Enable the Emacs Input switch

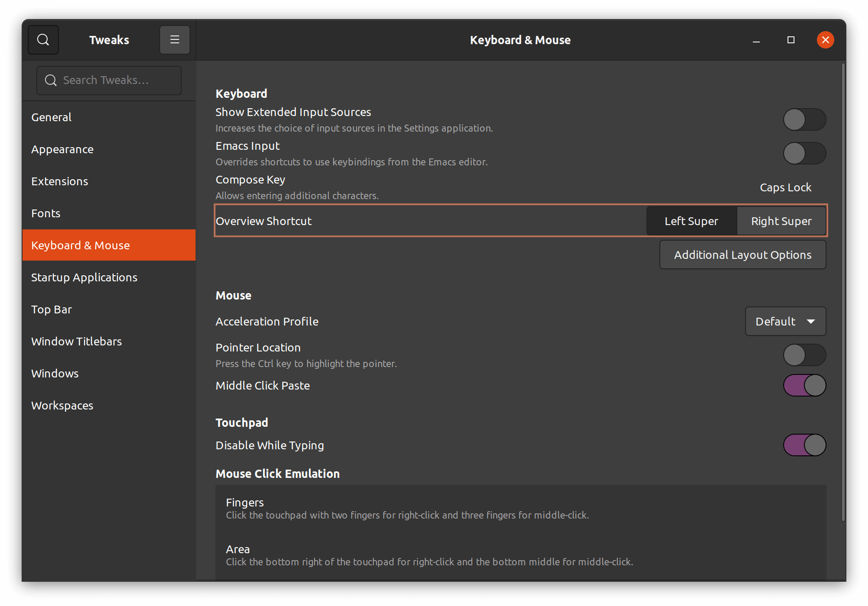(804, 153)
